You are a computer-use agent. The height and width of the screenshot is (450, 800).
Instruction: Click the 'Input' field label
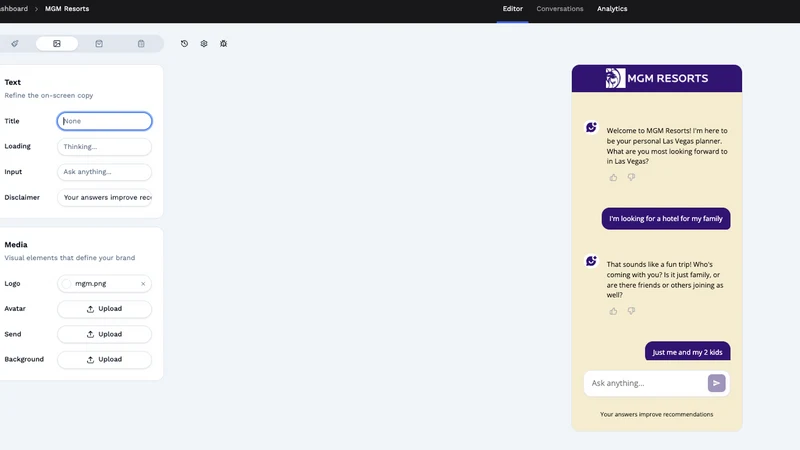click(x=13, y=172)
